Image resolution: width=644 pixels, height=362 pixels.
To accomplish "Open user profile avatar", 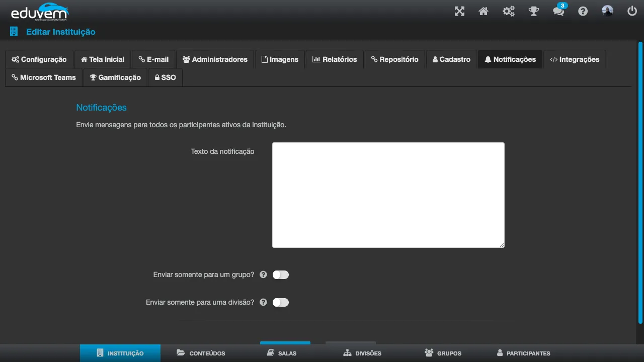I will point(607,11).
